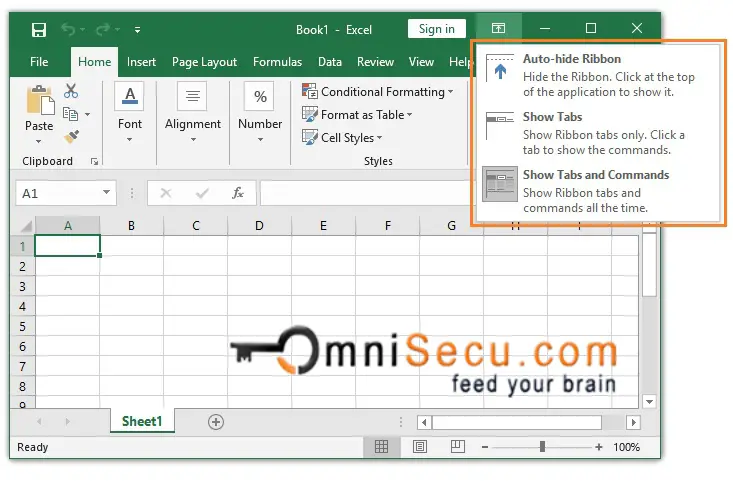Click the Insert Function fx icon
733x481 pixels.
[x=238, y=193]
